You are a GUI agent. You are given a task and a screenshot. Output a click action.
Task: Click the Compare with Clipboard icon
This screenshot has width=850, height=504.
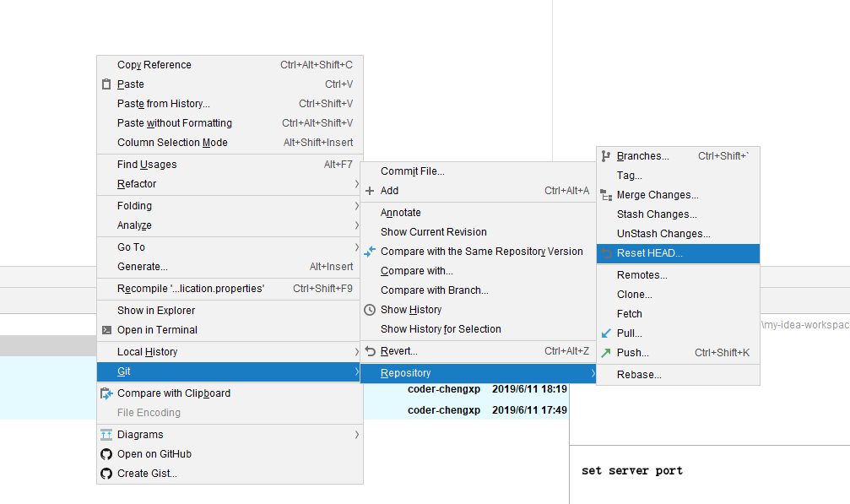pos(106,393)
